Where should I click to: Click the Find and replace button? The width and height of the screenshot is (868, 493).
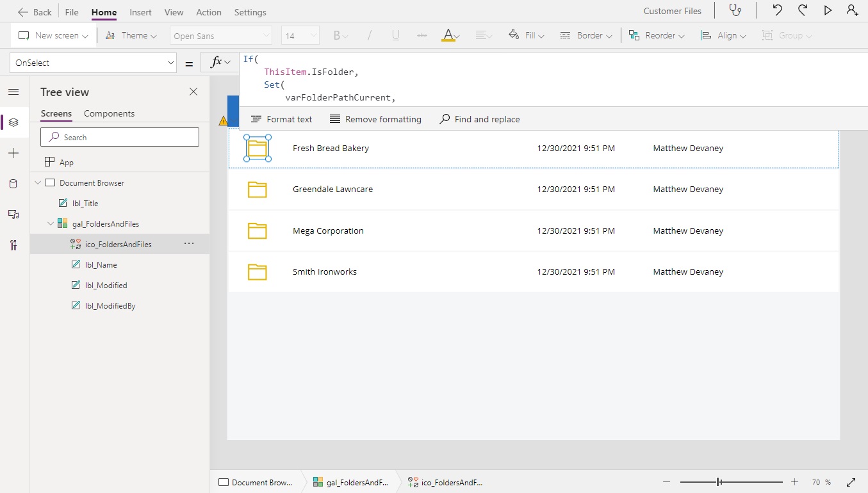click(479, 118)
